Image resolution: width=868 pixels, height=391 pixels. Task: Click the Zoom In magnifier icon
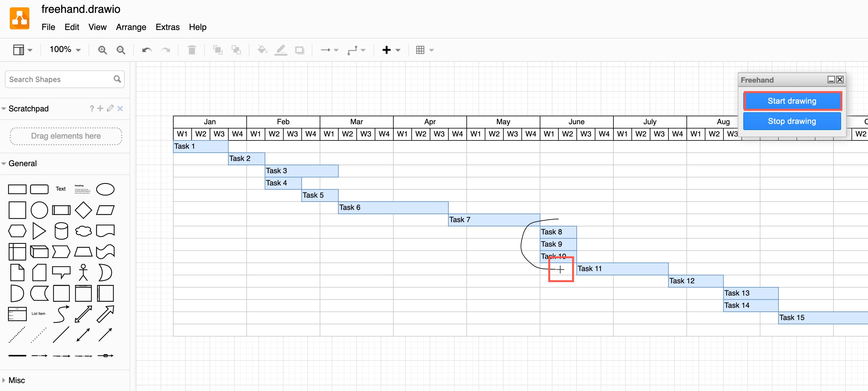[102, 50]
